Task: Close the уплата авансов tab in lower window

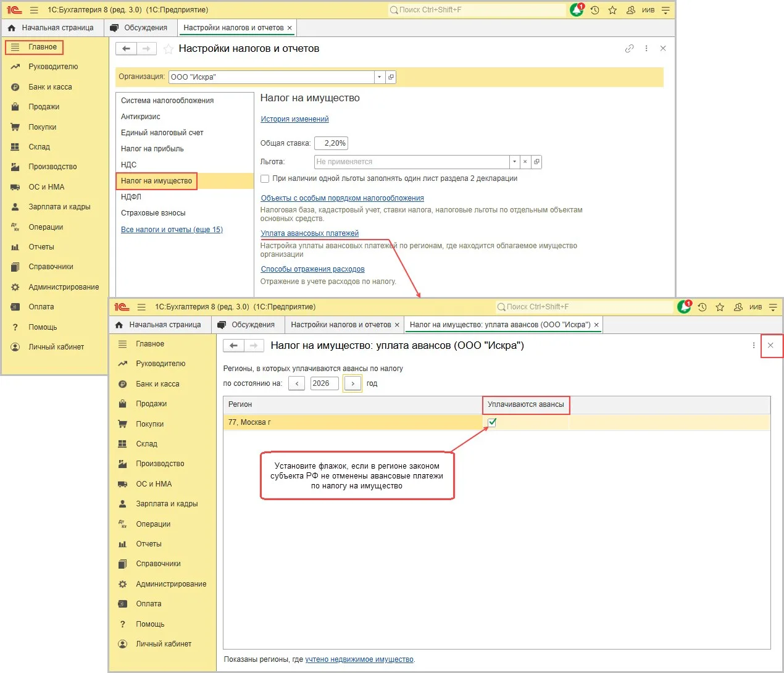Action: point(596,325)
